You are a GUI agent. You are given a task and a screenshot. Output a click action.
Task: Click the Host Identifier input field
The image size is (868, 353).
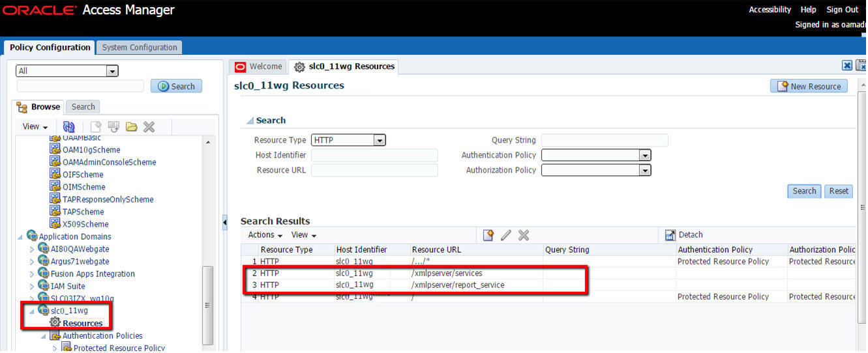point(374,155)
